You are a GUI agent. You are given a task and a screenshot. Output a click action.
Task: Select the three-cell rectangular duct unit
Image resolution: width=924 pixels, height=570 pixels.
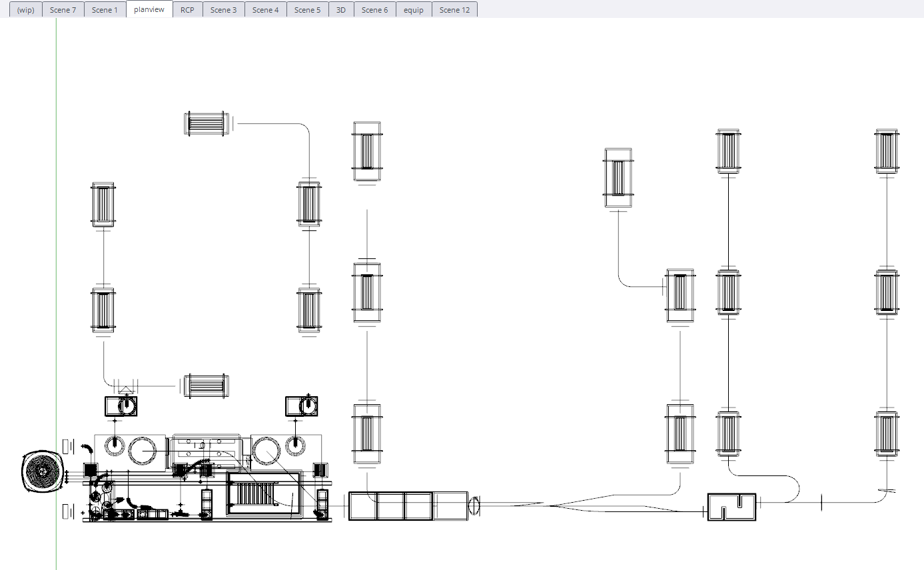[390, 505]
